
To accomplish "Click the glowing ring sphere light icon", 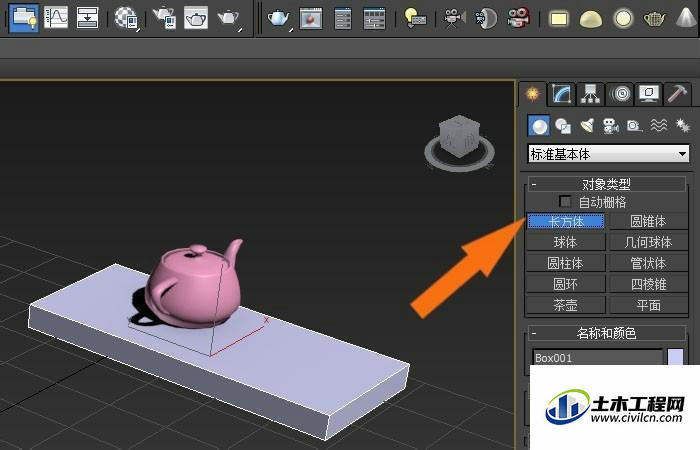I will tap(623, 19).
